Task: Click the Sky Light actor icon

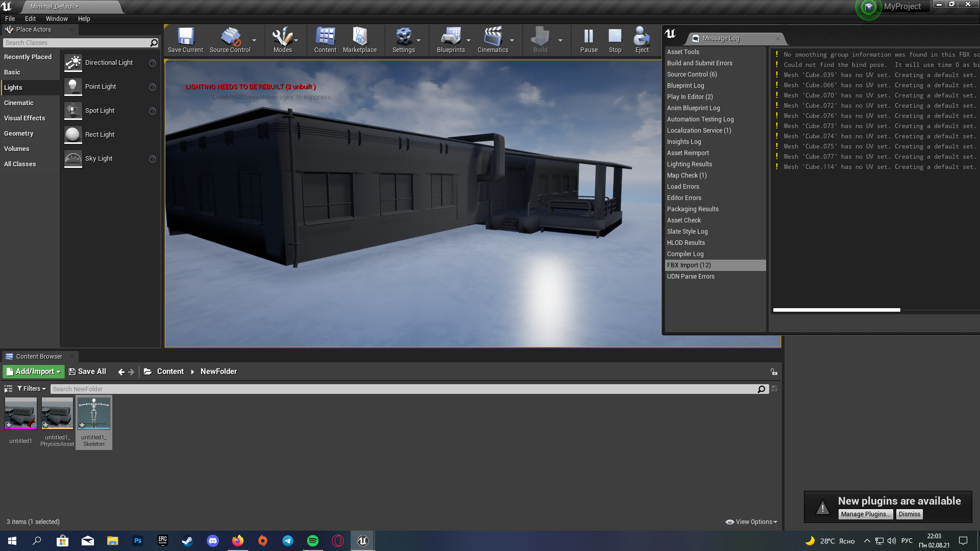Action: (73, 159)
